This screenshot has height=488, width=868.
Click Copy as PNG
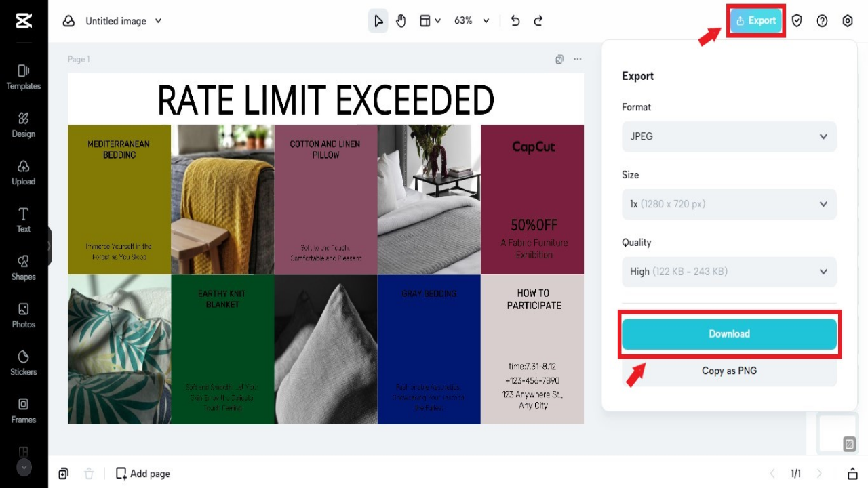[x=729, y=371]
